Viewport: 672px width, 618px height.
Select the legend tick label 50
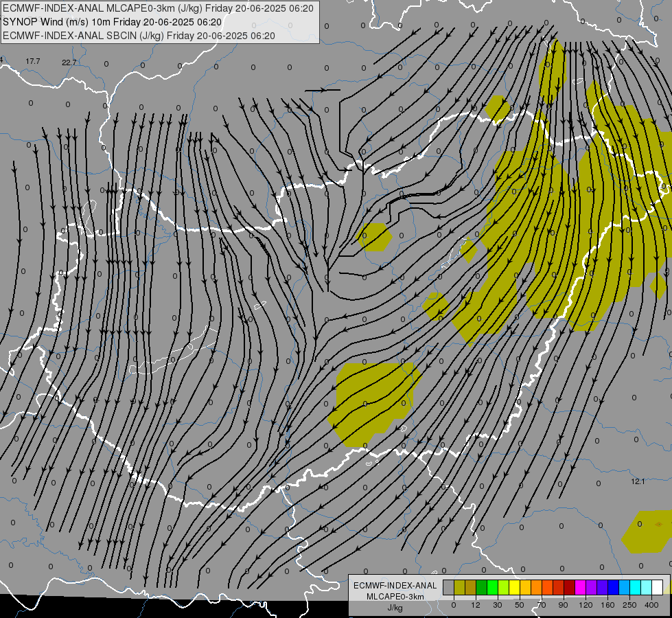520,605
